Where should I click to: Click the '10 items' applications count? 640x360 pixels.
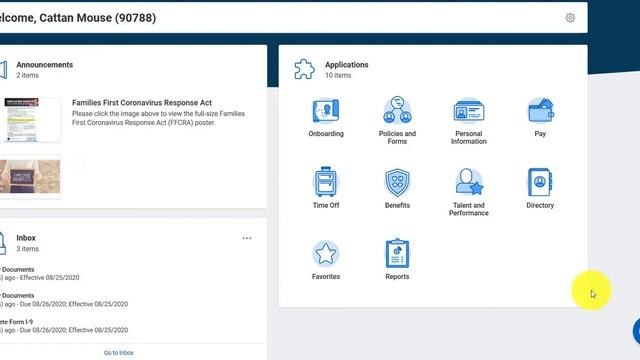click(338, 75)
